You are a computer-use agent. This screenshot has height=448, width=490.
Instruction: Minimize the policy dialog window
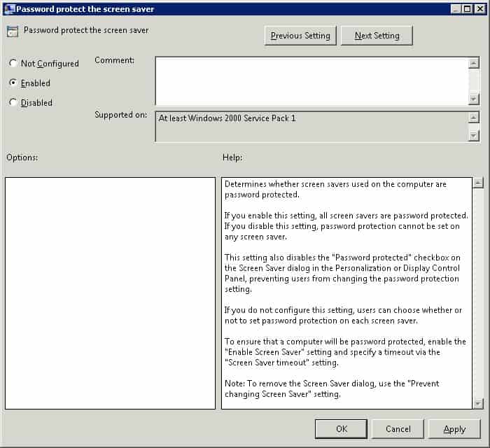coord(456,8)
